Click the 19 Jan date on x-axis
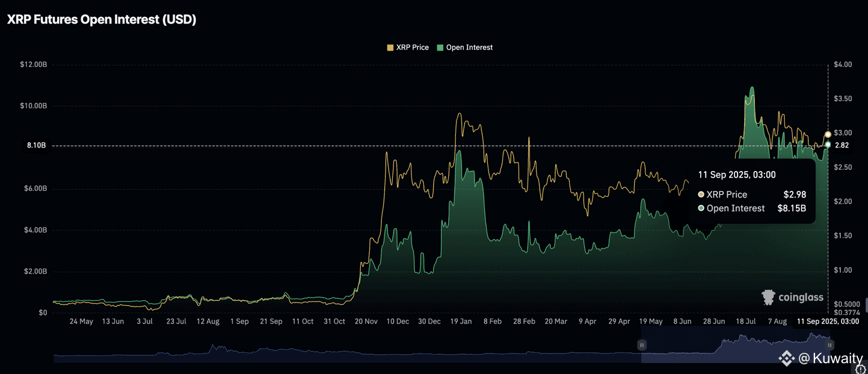 point(461,322)
